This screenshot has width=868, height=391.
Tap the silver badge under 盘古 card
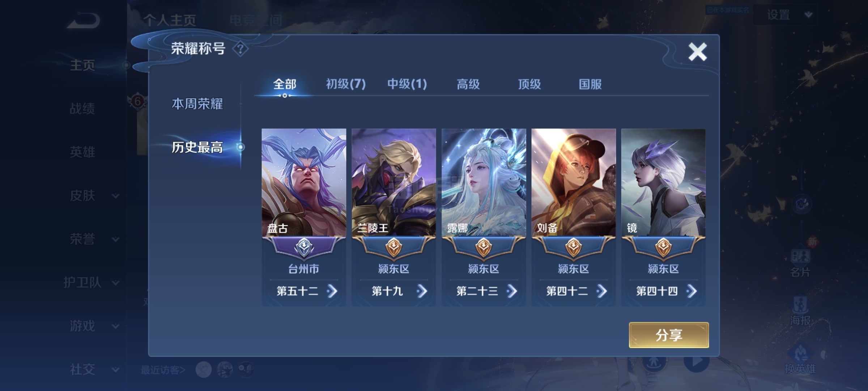304,248
